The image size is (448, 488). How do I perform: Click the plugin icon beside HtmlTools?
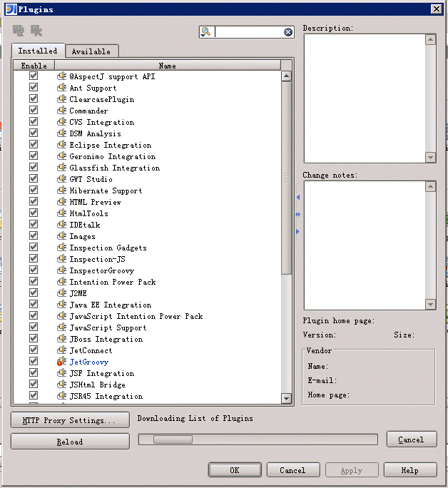[61, 213]
